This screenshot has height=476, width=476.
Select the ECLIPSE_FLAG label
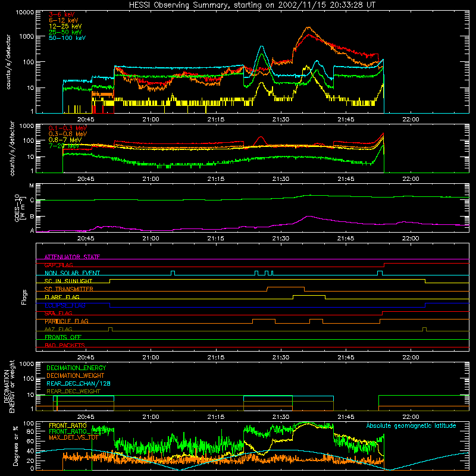coord(65,305)
